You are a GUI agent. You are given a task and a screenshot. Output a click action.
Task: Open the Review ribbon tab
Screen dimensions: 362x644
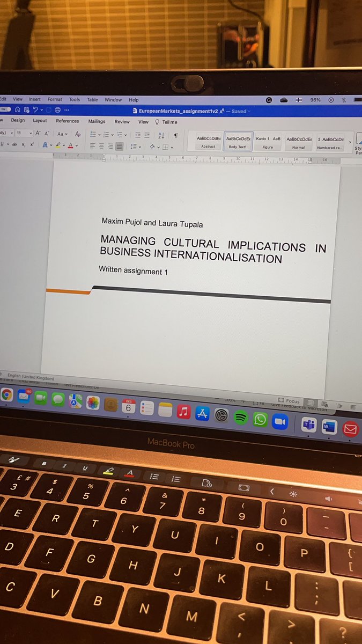(x=122, y=122)
